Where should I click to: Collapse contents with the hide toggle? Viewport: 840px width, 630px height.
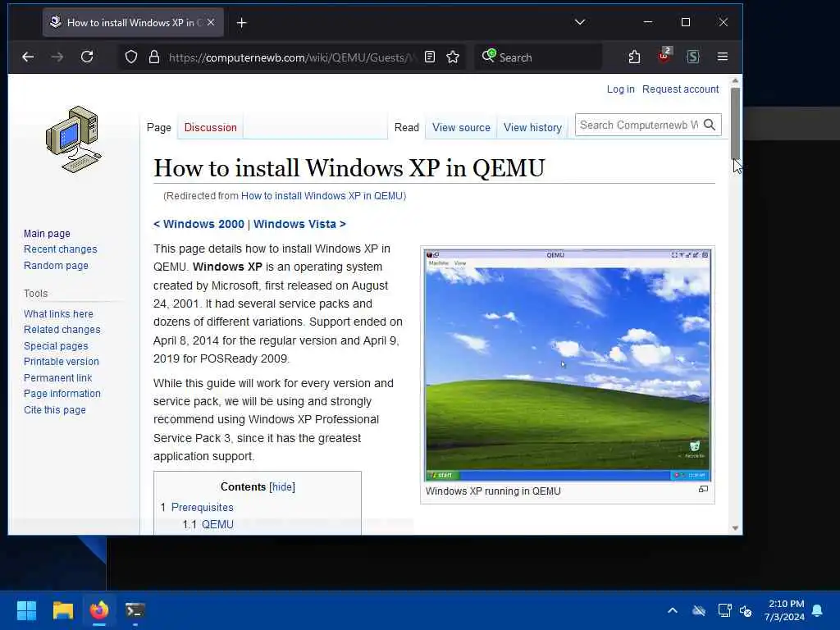pyautogui.click(x=282, y=487)
